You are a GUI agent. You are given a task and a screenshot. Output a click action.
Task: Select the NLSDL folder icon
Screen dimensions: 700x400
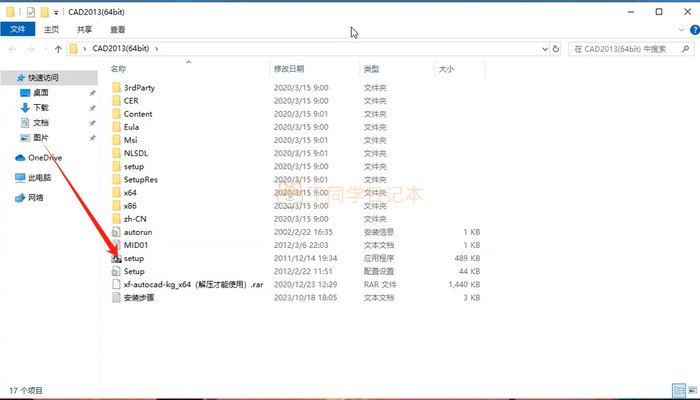(x=117, y=153)
